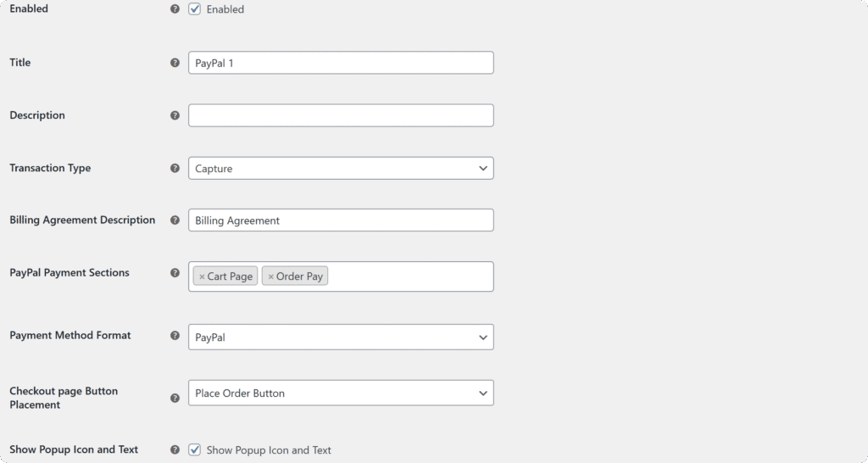Image resolution: width=868 pixels, height=463 pixels.
Task: Open the Transaction Type help tooltip icon
Action: point(175,168)
